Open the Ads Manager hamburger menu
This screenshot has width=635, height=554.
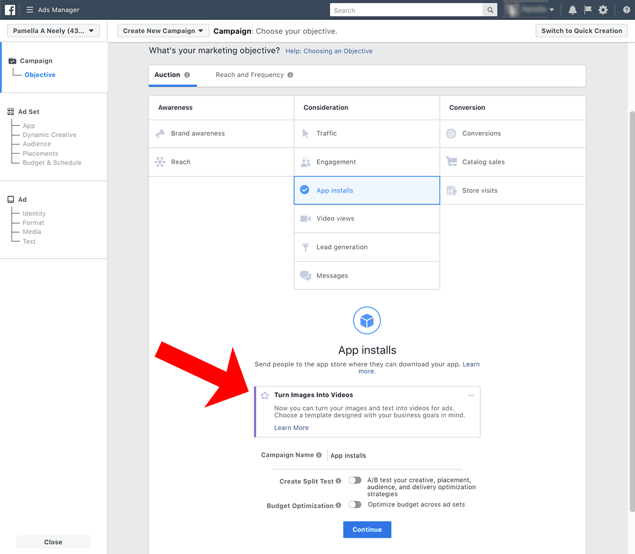point(30,10)
